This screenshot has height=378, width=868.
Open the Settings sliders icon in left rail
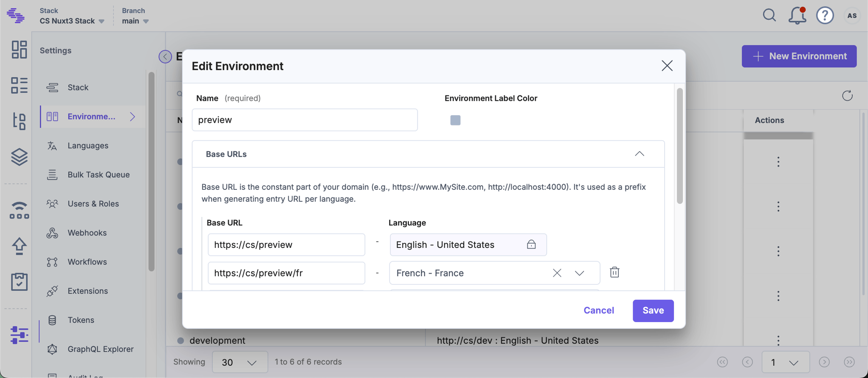[x=19, y=335]
